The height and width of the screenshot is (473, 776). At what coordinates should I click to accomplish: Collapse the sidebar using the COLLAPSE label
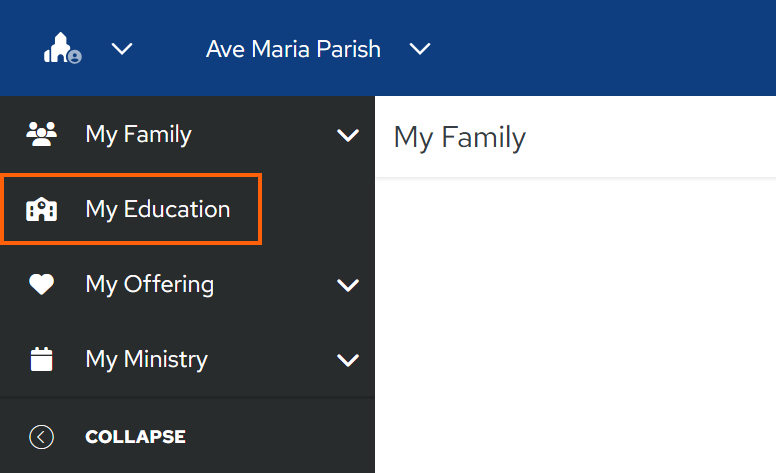point(136,437)
